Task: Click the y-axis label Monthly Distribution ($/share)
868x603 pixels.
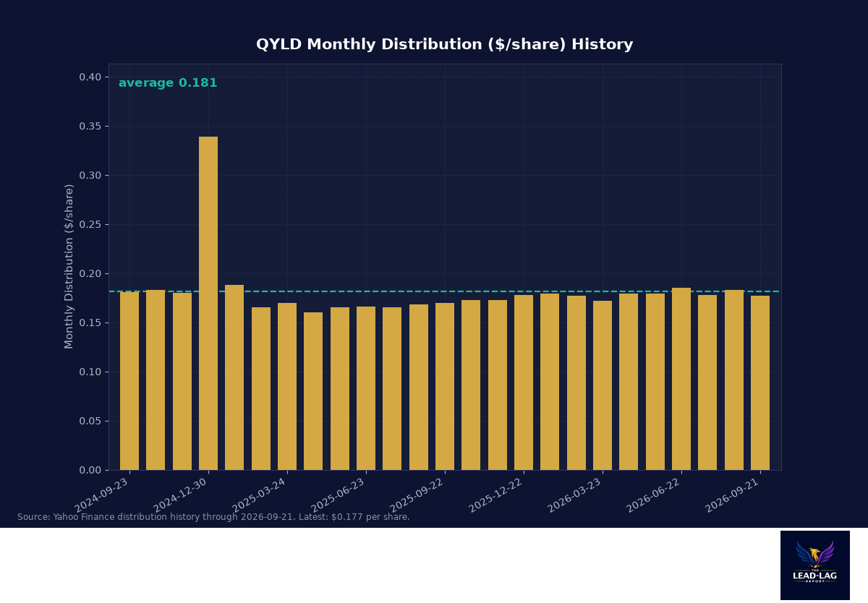Action: click(x=69, y=266)
